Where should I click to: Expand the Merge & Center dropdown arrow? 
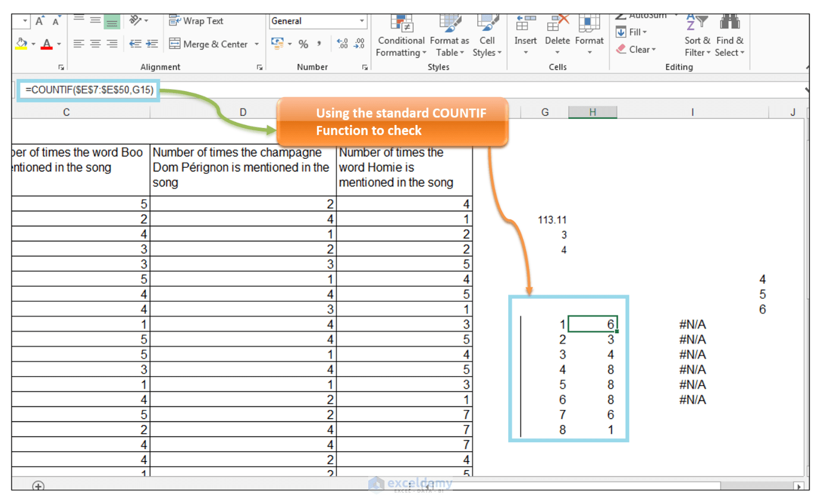click(257, 44)
